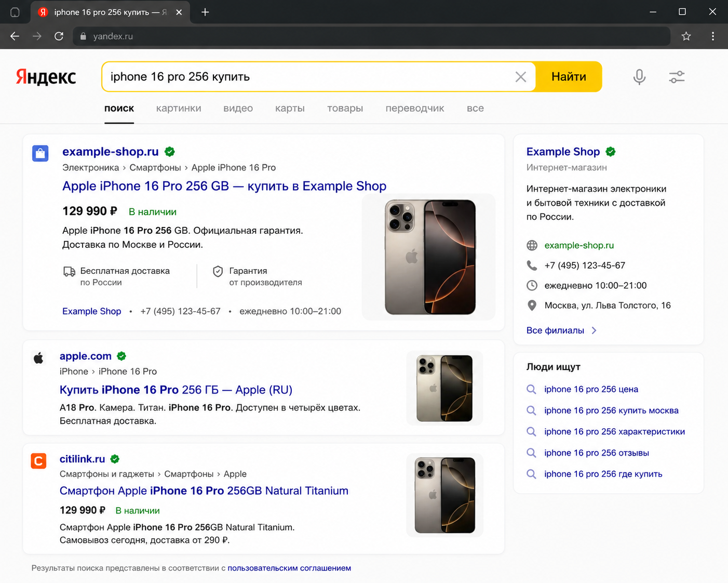
Task: Click 'Смартфоны' breadcrumb under example-shop.ru
Action: click(x=155, y=168)
